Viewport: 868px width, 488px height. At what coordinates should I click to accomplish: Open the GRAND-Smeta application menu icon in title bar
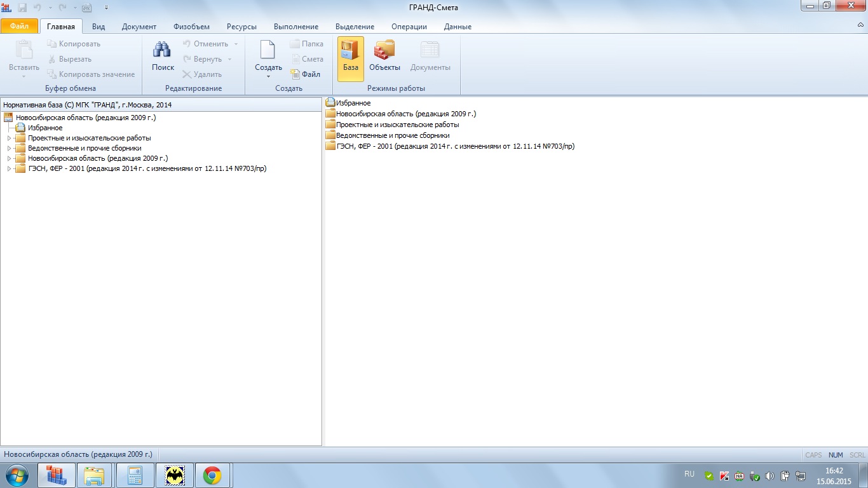[7, 7]
